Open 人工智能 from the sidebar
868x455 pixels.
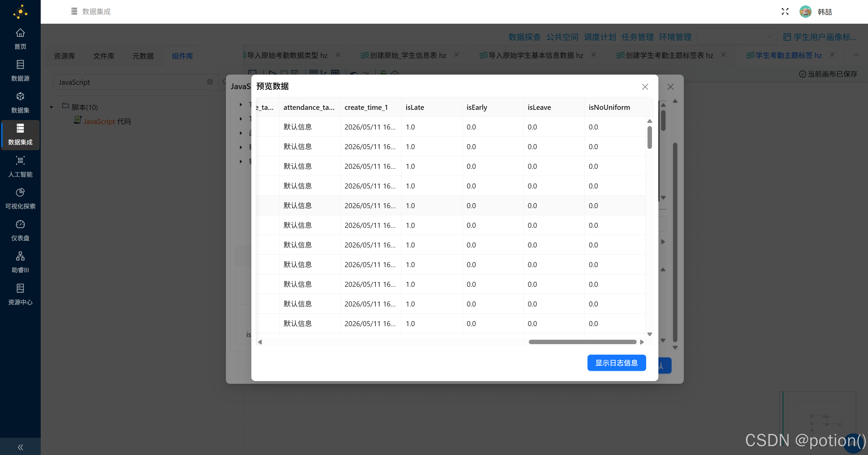(x=20, y=167)
